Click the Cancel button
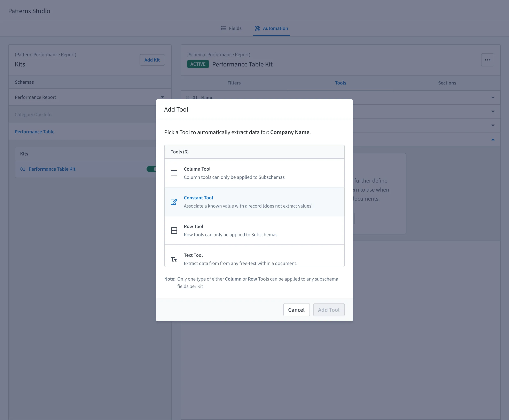The width and height of the screenshot is (509, 420). [x=296, y=310]
